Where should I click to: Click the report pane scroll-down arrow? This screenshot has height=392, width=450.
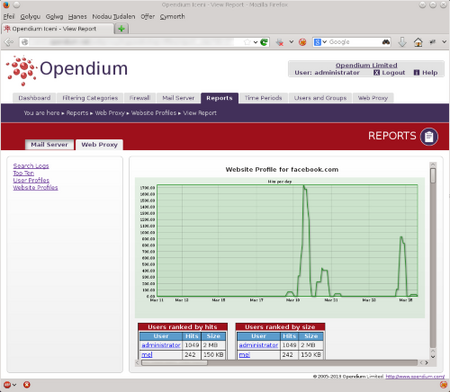point(433,356)
